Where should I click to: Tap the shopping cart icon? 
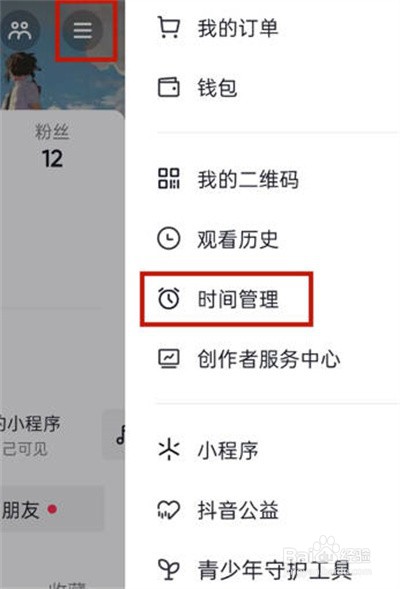(168, 27)
